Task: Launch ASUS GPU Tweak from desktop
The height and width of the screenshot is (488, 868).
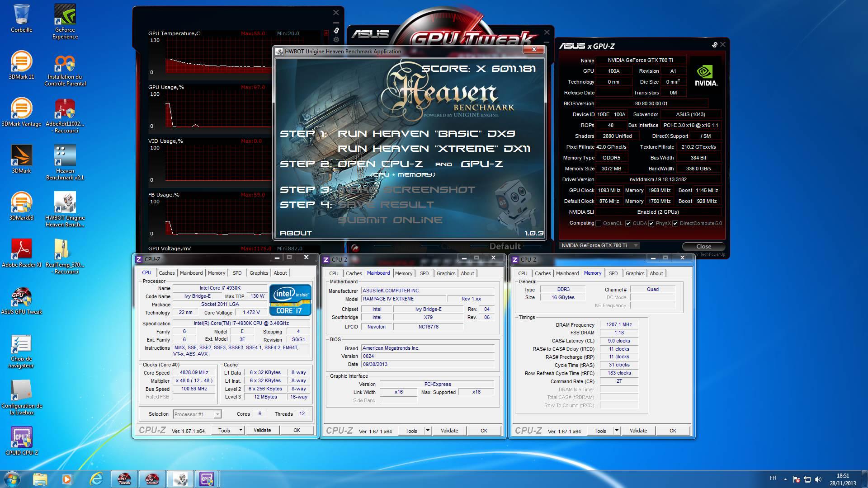Action: (x=21, y=300)
